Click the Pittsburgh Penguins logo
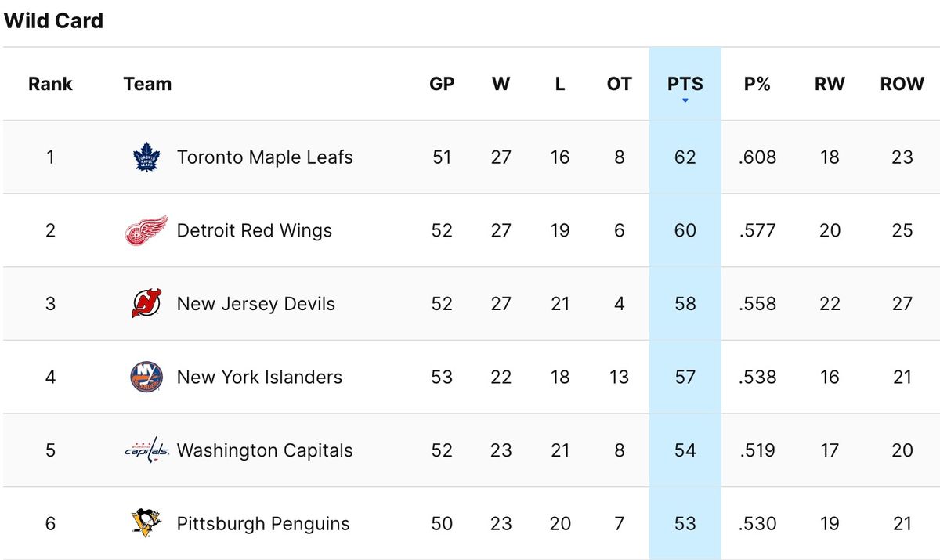This screenshot has width=940, height=560. pos(146,523)
